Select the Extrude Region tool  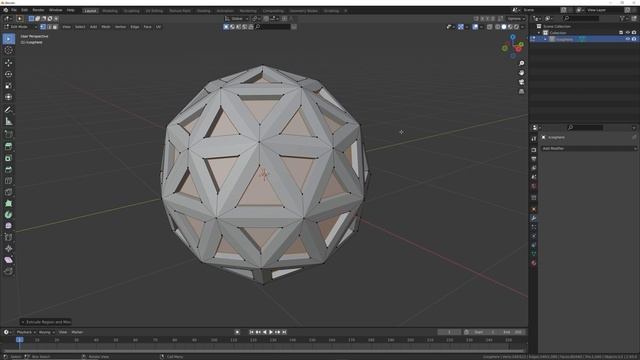pos(9,146)
